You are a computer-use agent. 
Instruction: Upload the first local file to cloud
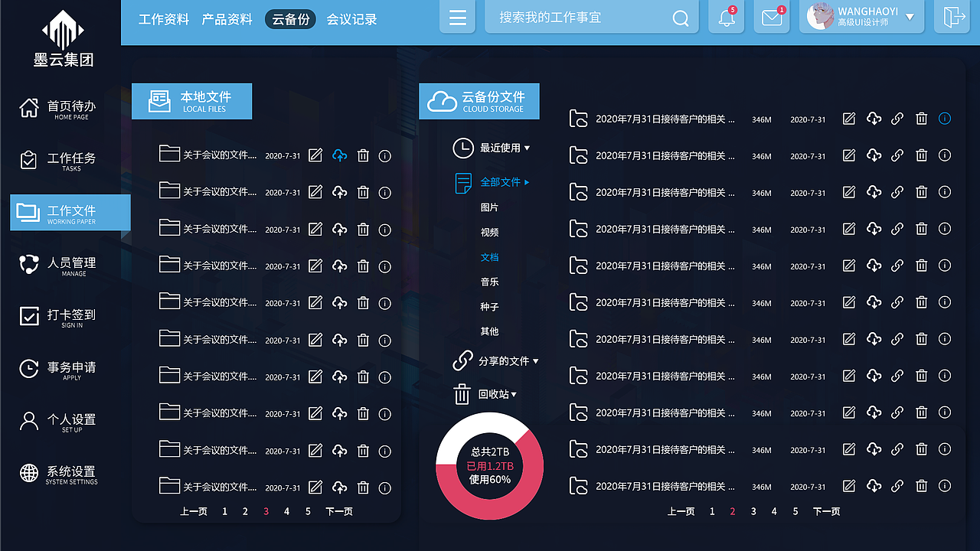pos(339,155)
